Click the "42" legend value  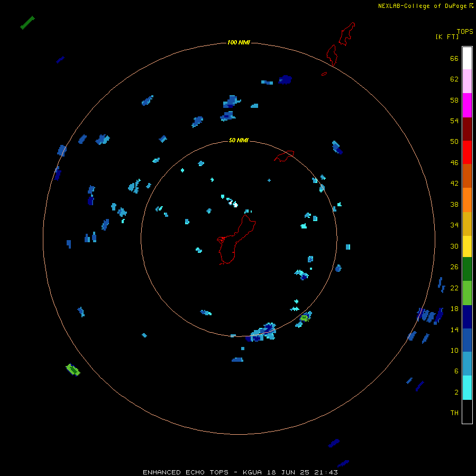coord(454,184)
